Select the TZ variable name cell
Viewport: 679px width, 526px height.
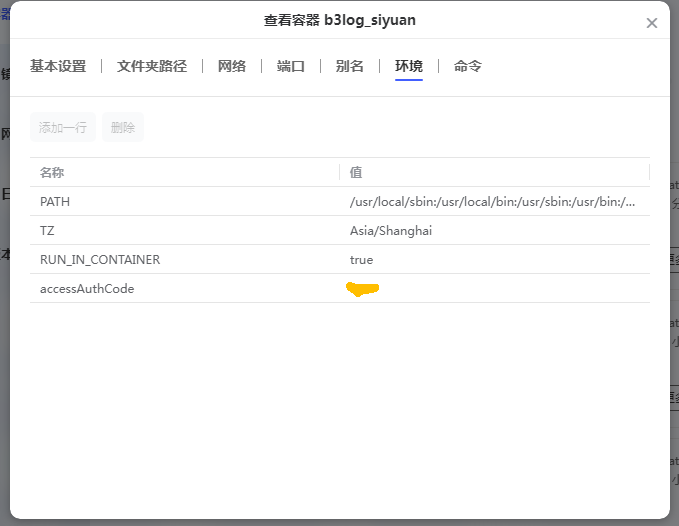184,231
